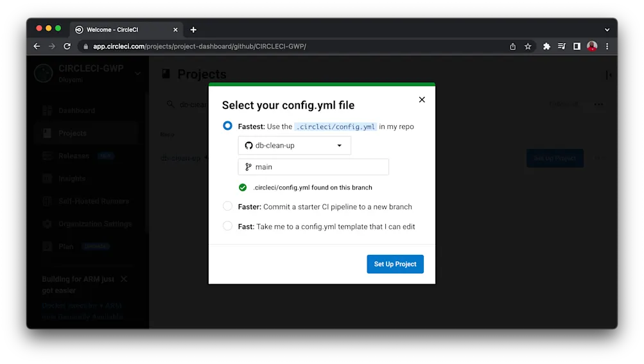
Task: Click the address bar URL
Action: pos(199,46)
